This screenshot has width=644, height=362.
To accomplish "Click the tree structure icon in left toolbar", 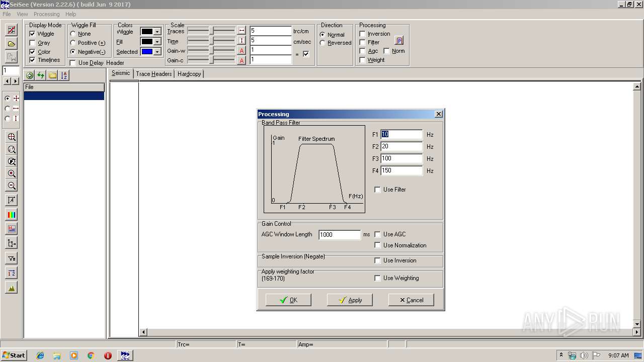I will pyautogui.click(x=12, y=243).
